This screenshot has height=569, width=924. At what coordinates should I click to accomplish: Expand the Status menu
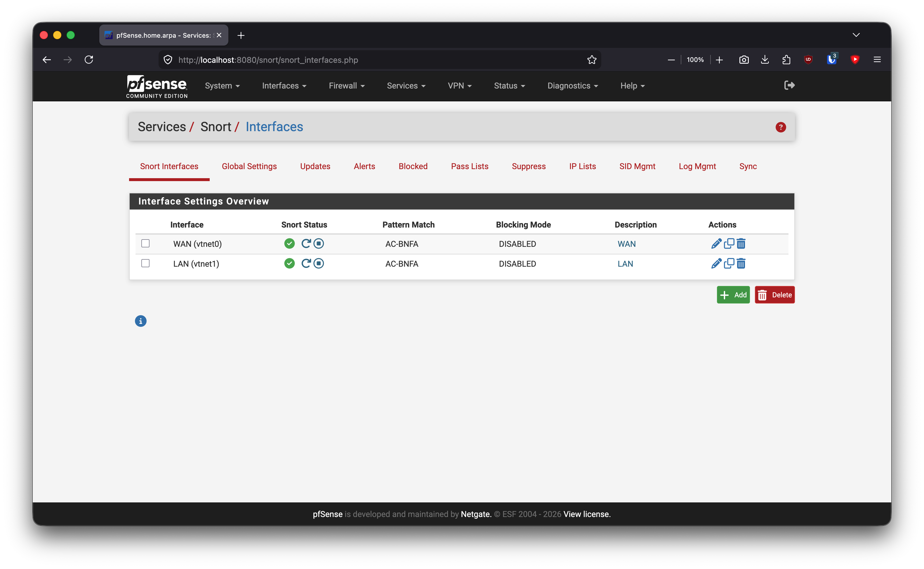pyautogui.click(x=509, y=86)
